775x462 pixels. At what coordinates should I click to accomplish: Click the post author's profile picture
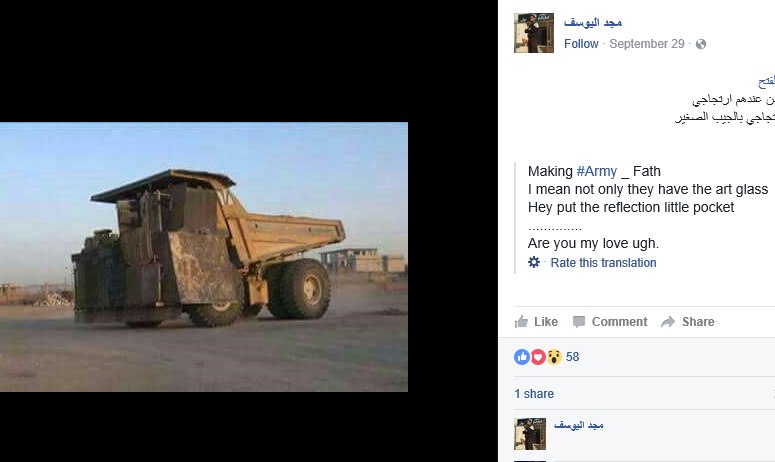(534, 33)
